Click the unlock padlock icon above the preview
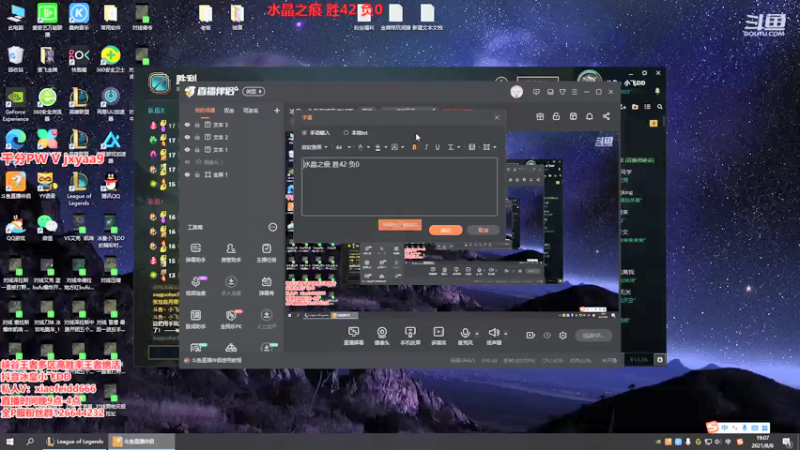 [556, 116]
